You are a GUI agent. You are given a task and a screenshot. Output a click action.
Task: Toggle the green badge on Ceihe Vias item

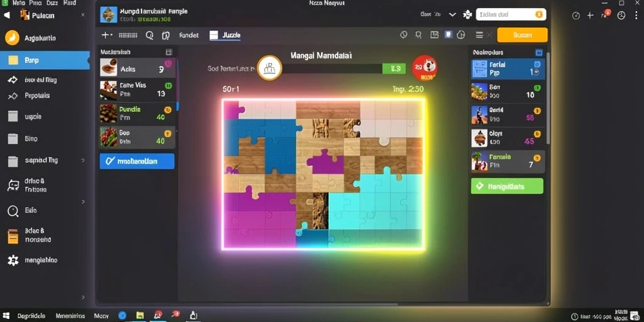169,86
